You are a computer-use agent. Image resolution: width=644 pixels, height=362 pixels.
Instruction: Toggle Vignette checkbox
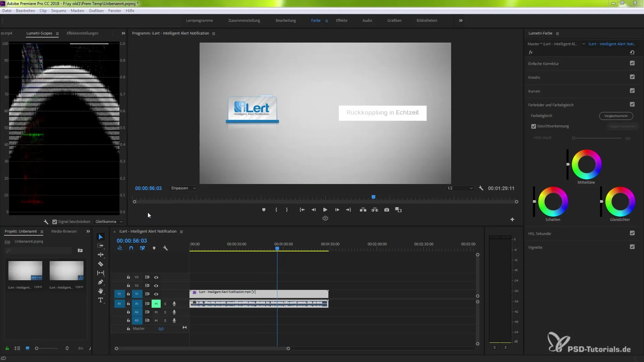point(632,247)
